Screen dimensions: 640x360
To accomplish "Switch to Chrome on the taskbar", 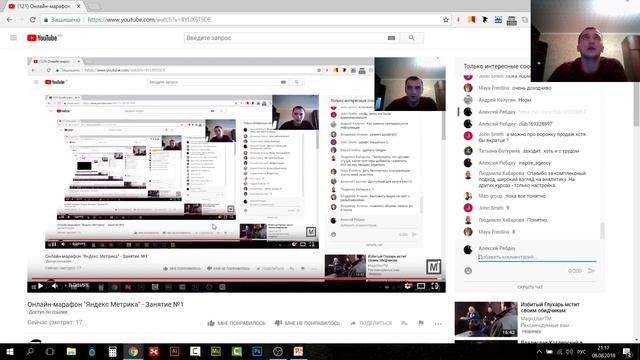I will (133, 351).
